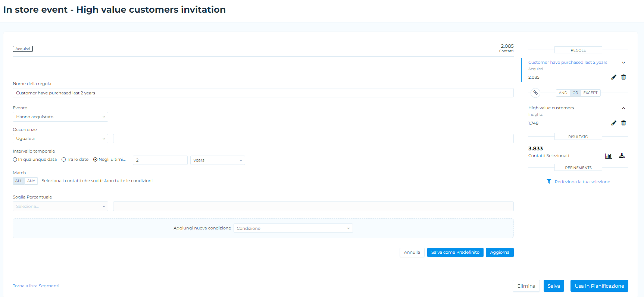644x297 pixels.
Task: Delete the High value customers rule
Action: (623, 123)
